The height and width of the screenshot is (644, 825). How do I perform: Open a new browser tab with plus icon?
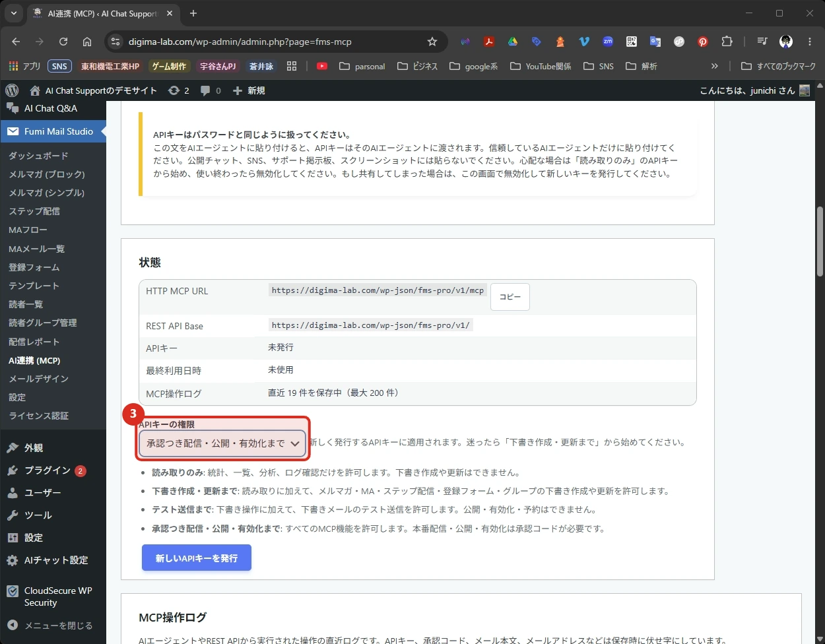coord(193,13)
